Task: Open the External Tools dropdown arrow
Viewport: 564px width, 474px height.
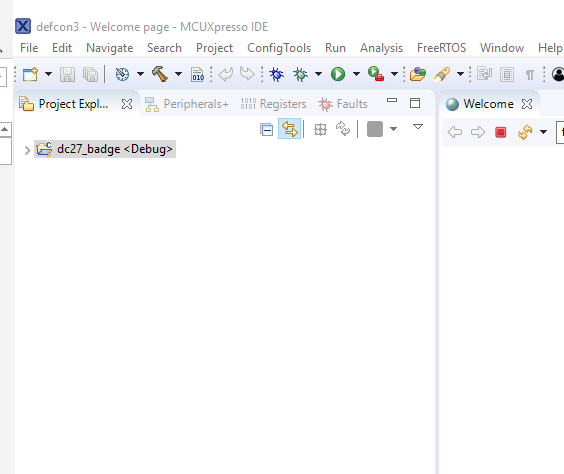Action: [394, 74]
